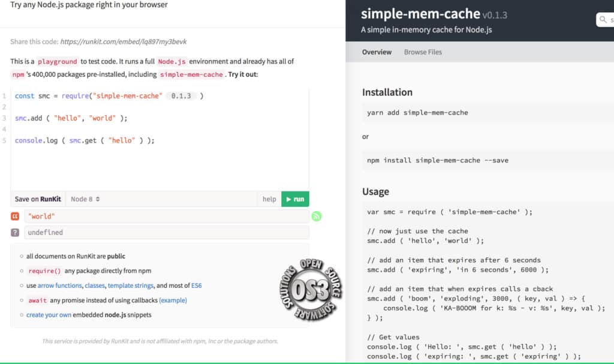Click the Usage heading

(x=375, y=192)
